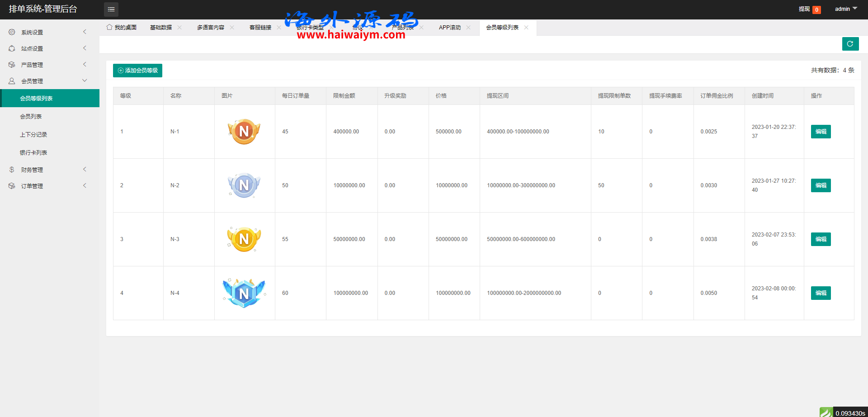Viewport: 868px width, 417px height.
Task: Click the 系统设置 gear icon
Action: pos(12,32)
